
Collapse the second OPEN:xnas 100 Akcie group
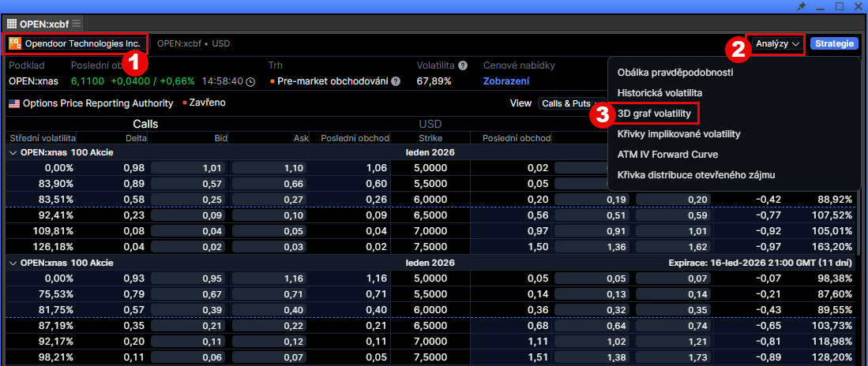pos(12,263)
